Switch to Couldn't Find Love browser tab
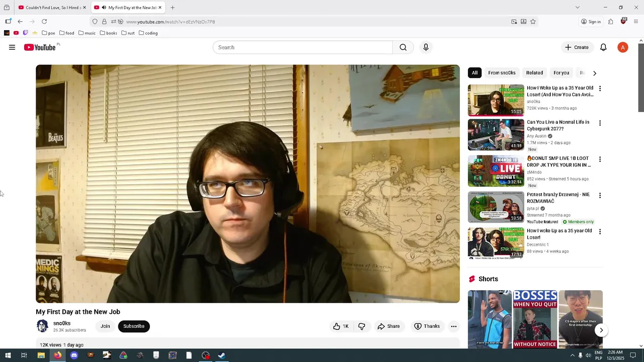This screenshot has height=362, width=644. tap(52, 8)
